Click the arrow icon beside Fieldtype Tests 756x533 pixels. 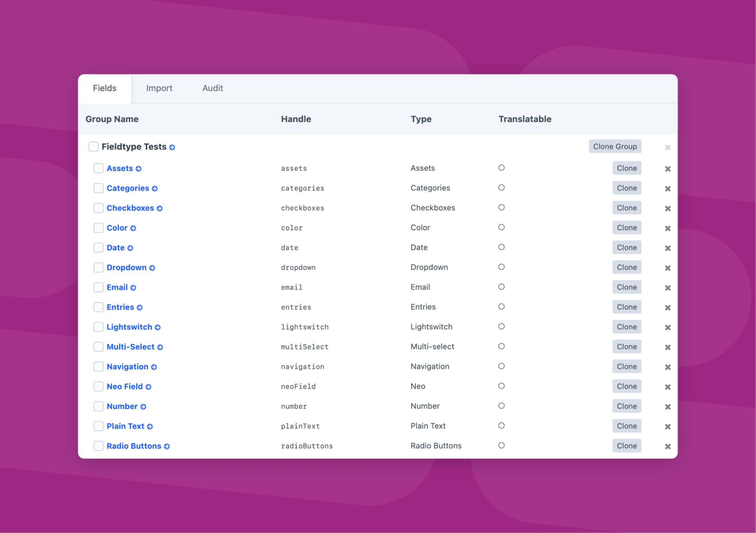tap(172, 147)
